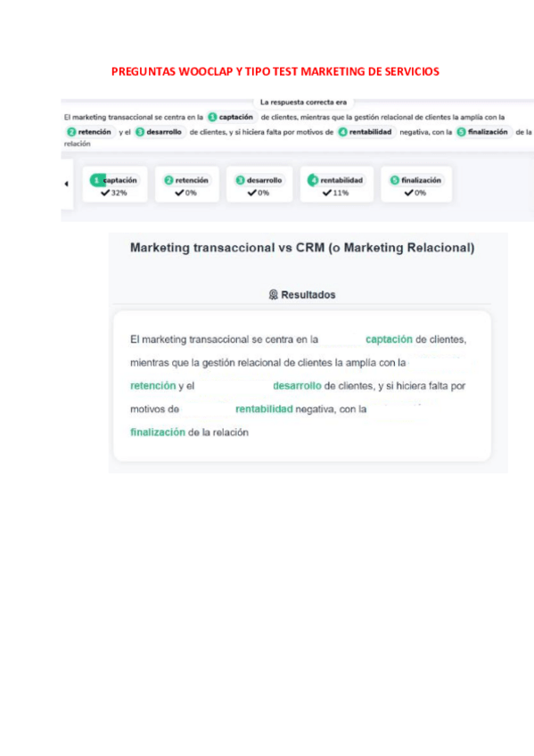Click the green word 'captación' in the results box
Viewport: 534px width, 756px height.
pos(389,340)
